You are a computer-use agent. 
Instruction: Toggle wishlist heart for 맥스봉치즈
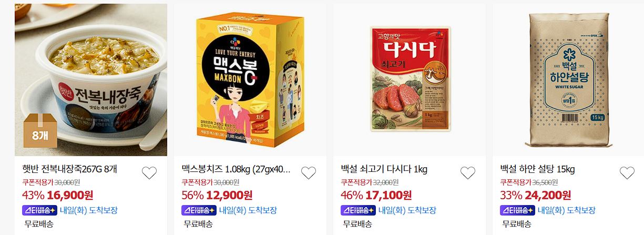click(x=309, y=173)
